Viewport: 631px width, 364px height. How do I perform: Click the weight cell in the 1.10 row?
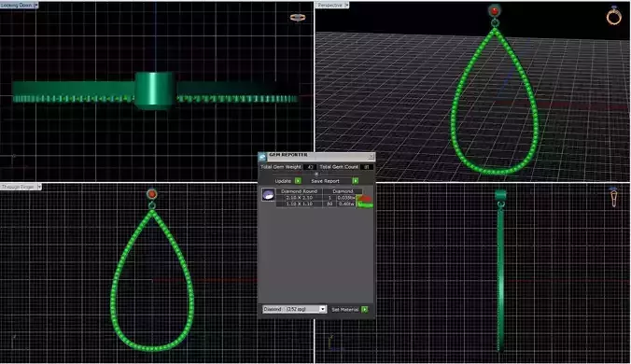346,203
